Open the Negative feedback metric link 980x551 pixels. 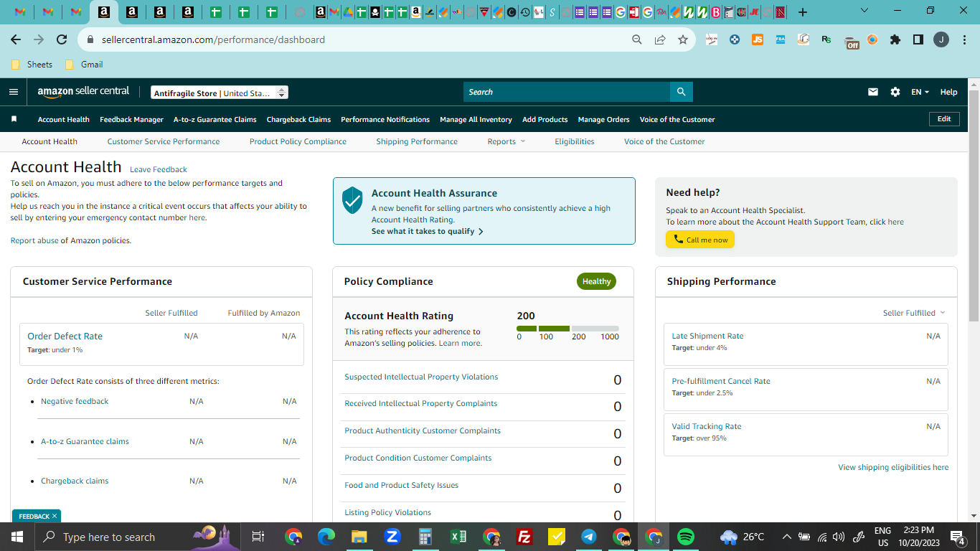75,401
